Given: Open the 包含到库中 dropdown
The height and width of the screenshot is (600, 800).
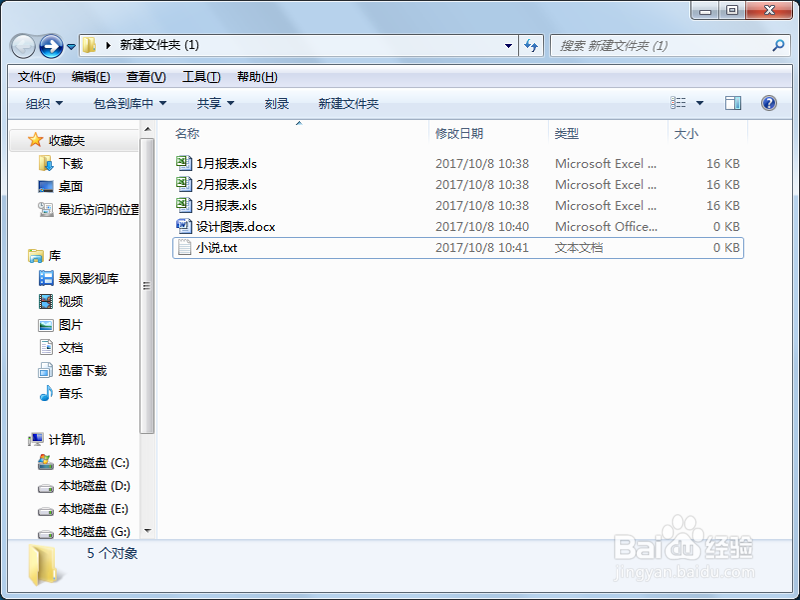Looking at the screenshot, I should (130, 104).
